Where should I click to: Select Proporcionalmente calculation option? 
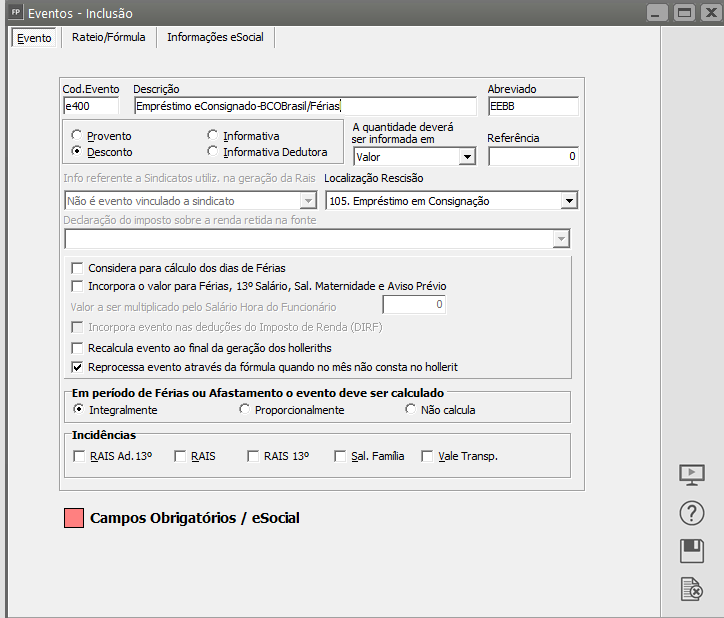[x=245, y=410]
